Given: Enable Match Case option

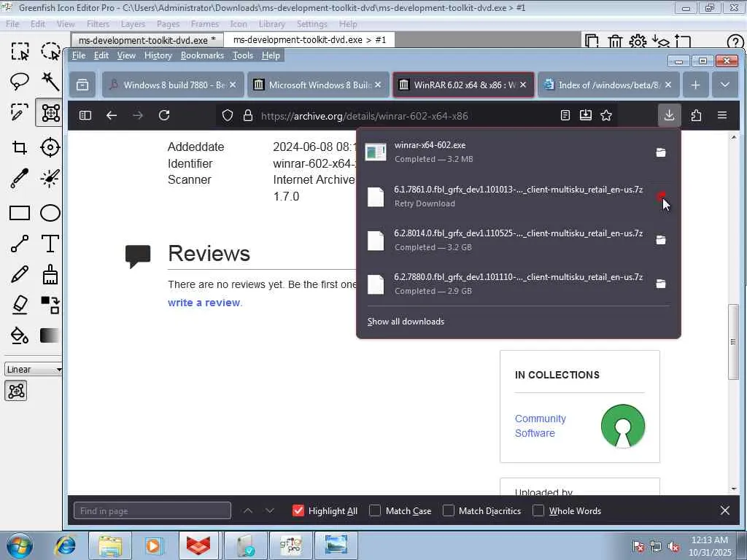Looking at the screenshot, I should click(x=375, y=510).
